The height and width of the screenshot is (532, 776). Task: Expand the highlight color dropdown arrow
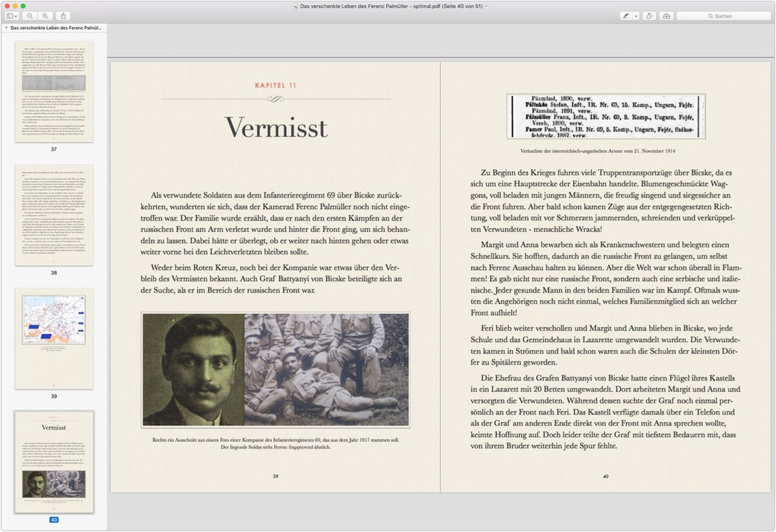click(x=636, y=16)
